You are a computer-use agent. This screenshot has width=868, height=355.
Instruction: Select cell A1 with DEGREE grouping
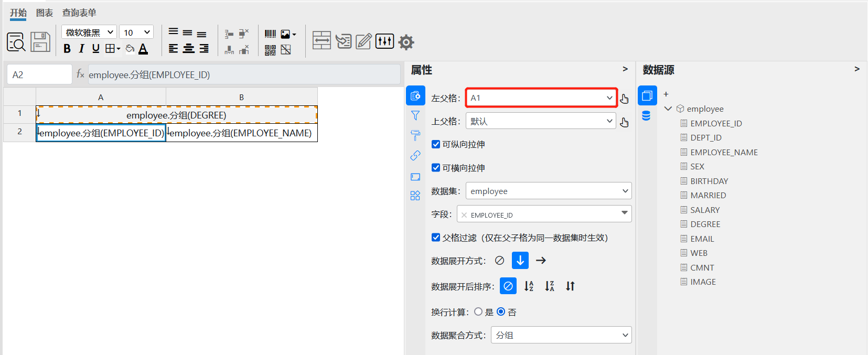(x=177, y=115)
